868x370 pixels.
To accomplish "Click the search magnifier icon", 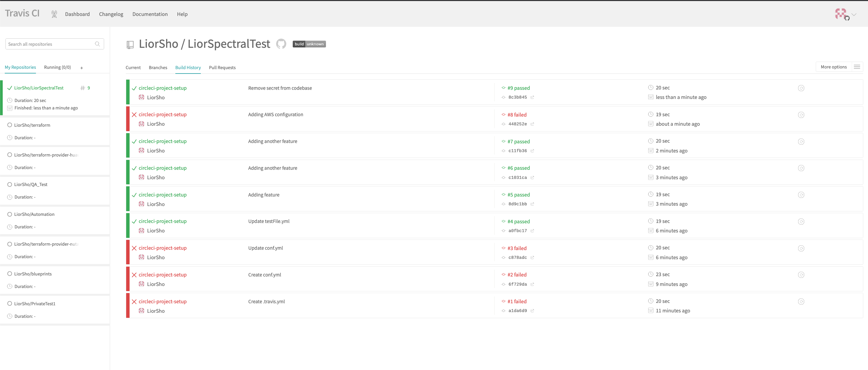I will pyautogui.click(x=97, y=44).
